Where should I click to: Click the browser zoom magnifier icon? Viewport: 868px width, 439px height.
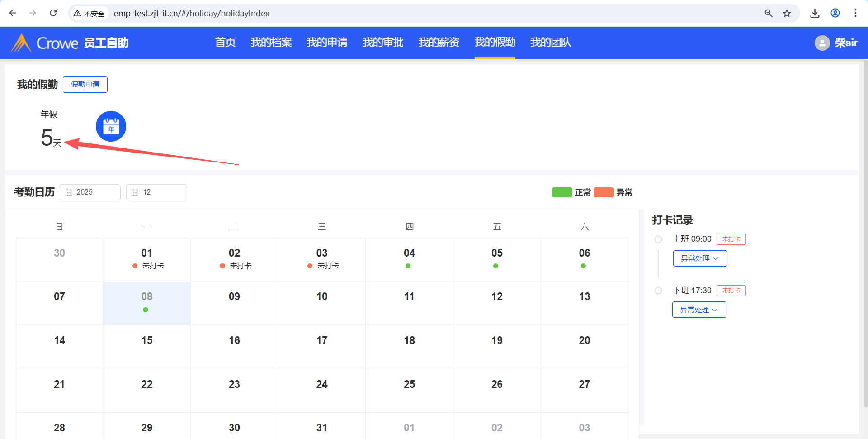pyautogui.click(x=769, y=13)
